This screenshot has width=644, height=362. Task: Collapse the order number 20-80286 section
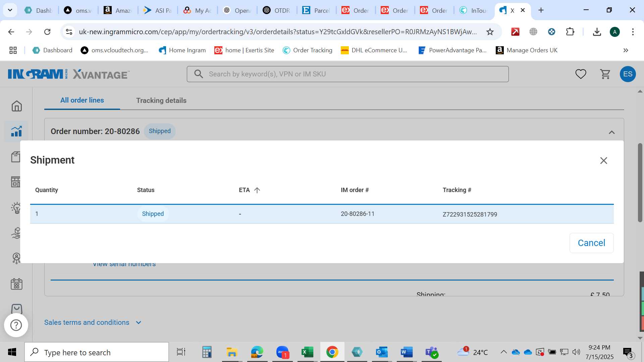pyautogui.click(x=612, y=132)
